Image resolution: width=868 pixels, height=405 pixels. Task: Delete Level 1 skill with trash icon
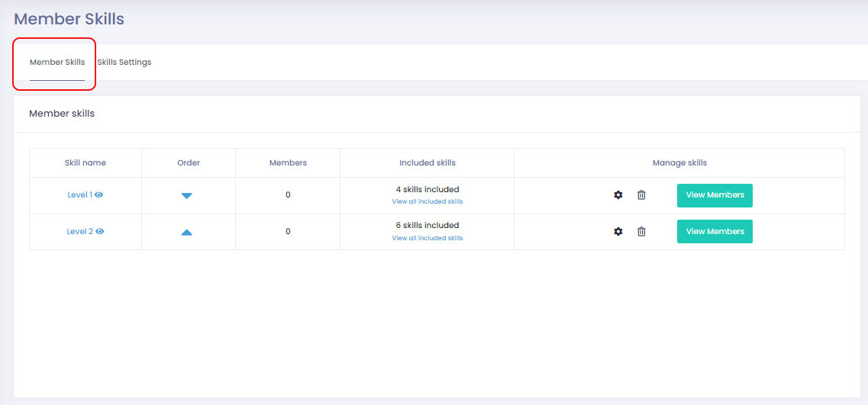coord(641,195)
